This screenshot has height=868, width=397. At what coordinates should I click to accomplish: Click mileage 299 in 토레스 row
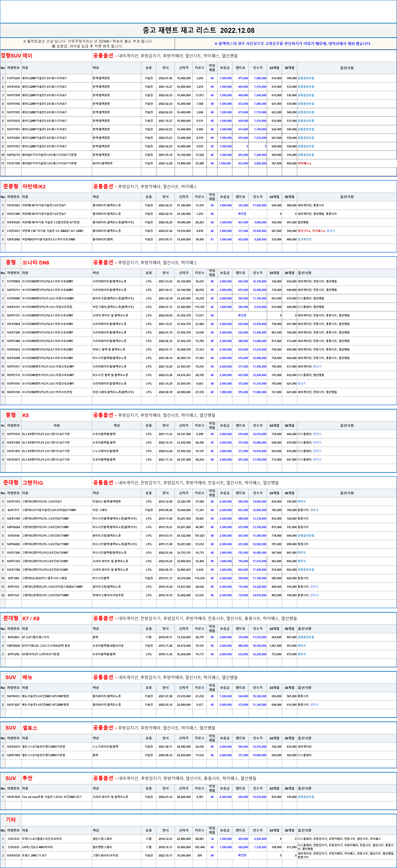click(x=200, y=855)
